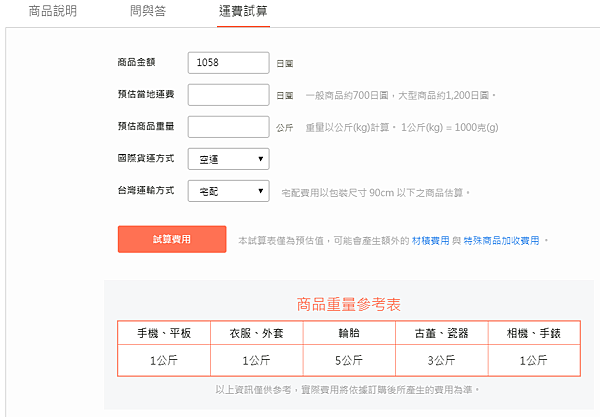Select the 3公斤 weight cell
Viewport: 600px width, 417px height.
pos(441,360)
